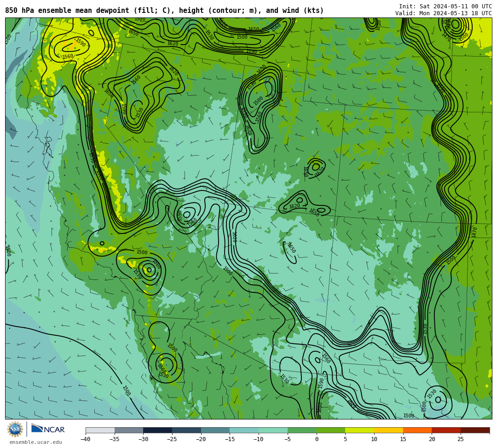Click the light teal -15 to -10 swatch

[244, 430]
